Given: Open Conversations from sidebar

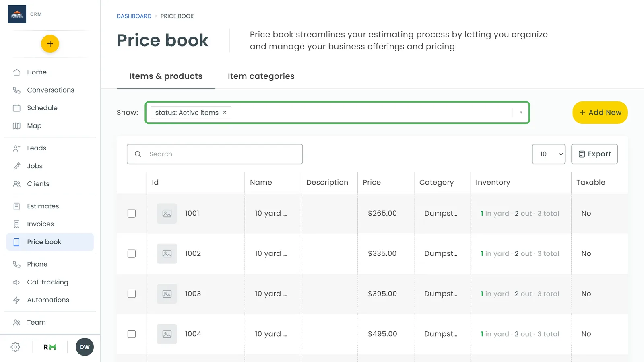Looking at the screenshot, I should tap(50, 90).
